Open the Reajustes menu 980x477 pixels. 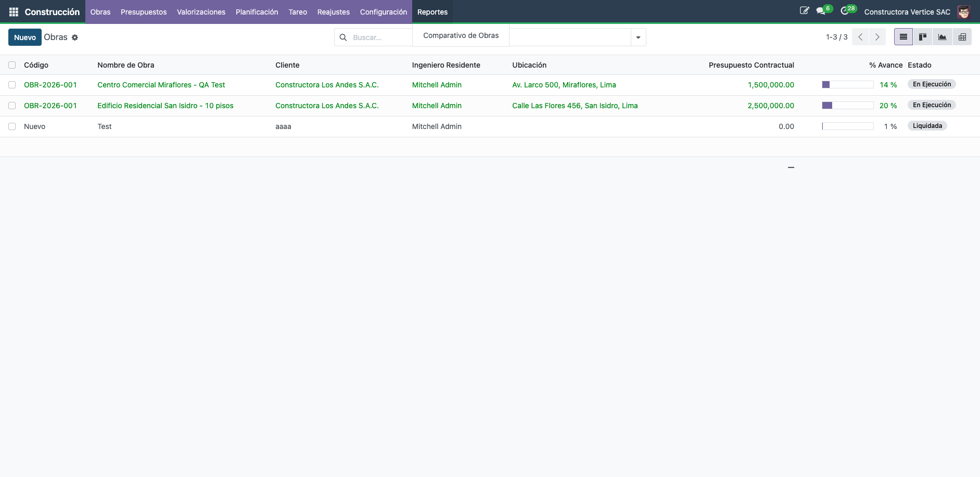click(x=334, y=12)
